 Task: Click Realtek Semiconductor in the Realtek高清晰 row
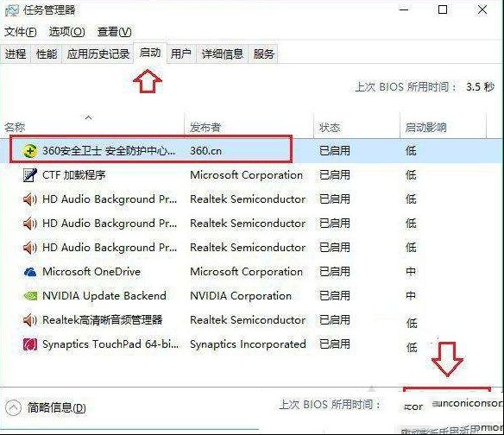click(248, 320)
